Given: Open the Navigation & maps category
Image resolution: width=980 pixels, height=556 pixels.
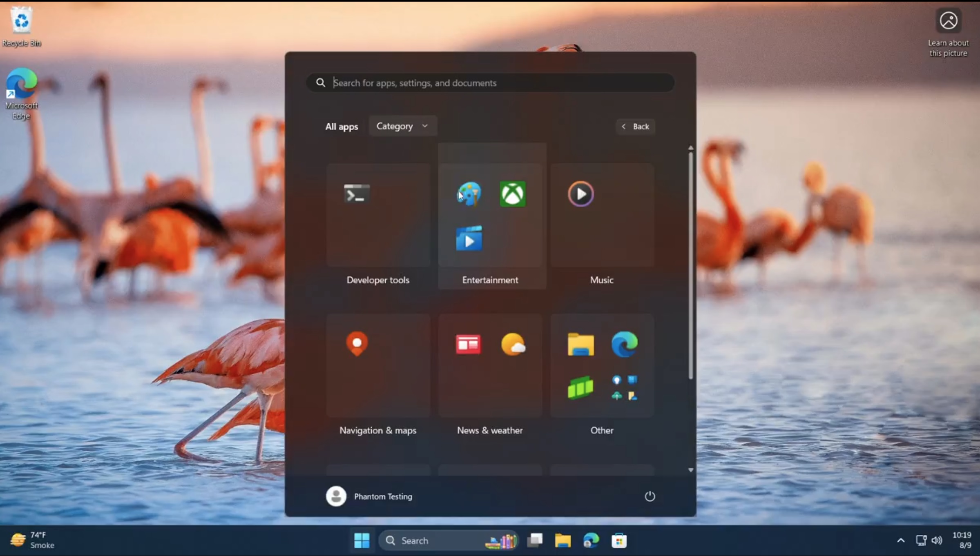Looking at the screenshot, I should point(377,373).
